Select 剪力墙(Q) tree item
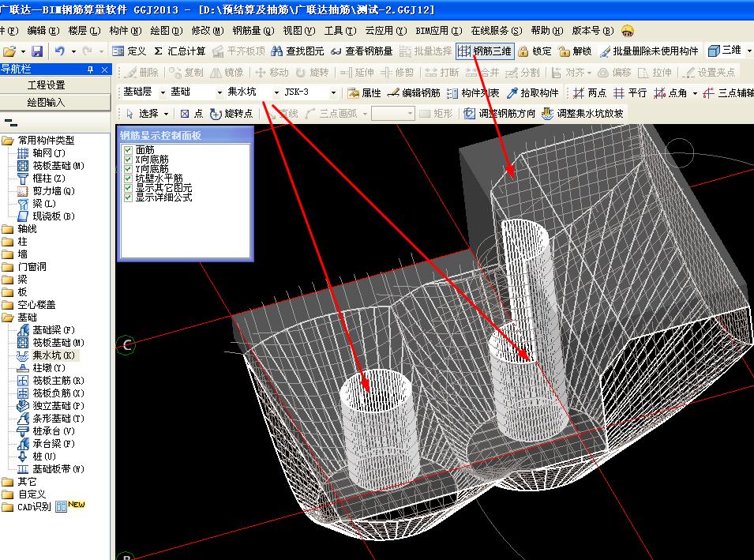Screen dimensions: 754x560 54,191
